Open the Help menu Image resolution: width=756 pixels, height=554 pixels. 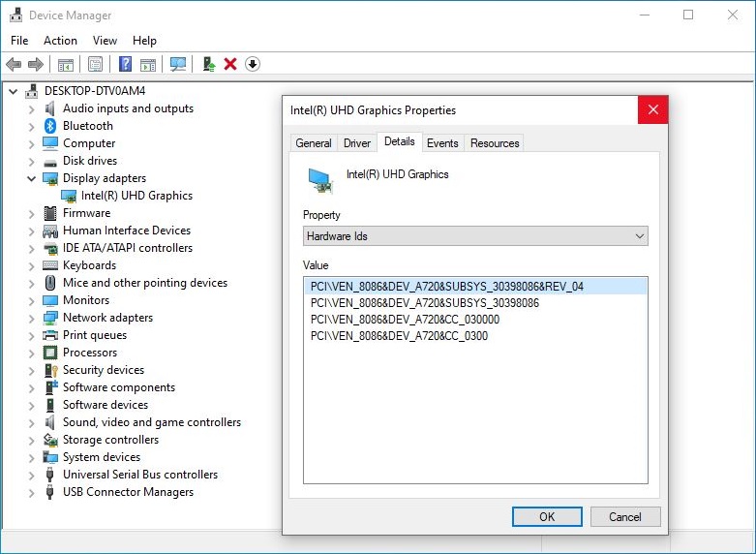coord(144,41)
